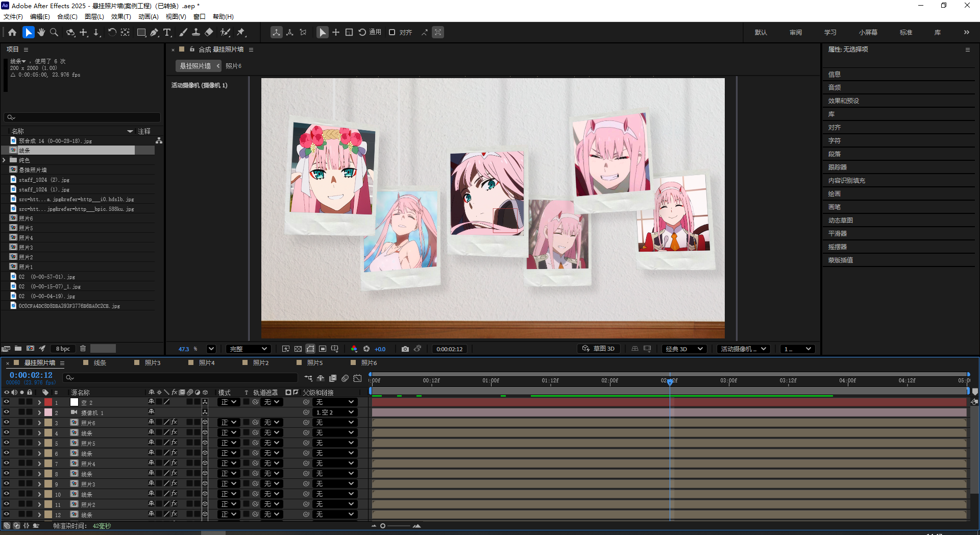Hide the 照片6 layer with eye icon
Image resolution: width=980 pixels, height=535 pixels.
coord(7,422)
